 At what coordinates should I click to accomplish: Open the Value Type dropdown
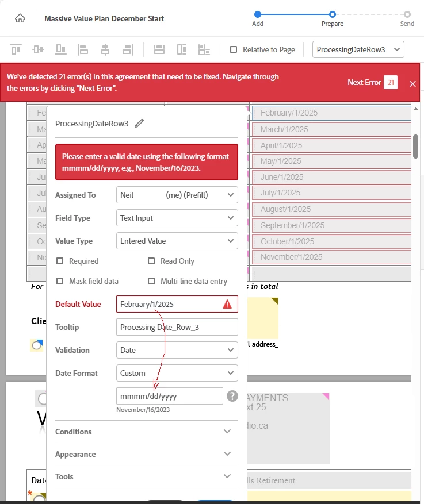[x=177, y=241]
